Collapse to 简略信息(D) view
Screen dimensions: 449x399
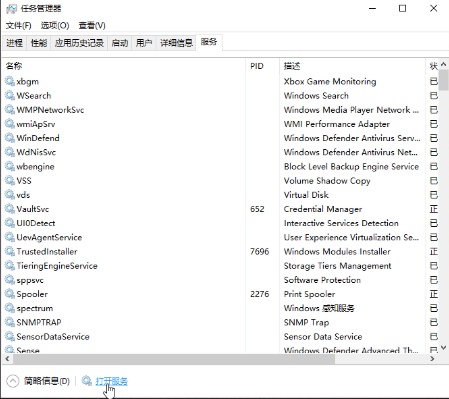38,381
